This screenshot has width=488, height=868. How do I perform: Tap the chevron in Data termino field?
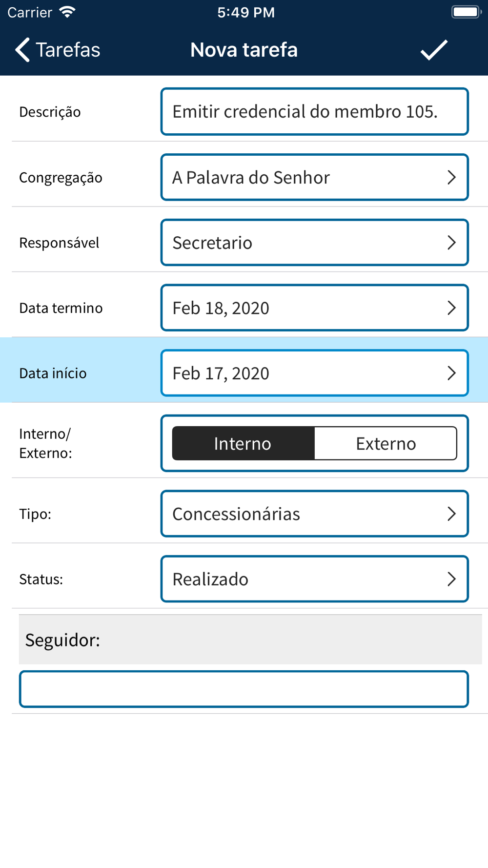(x=451, y=308)
